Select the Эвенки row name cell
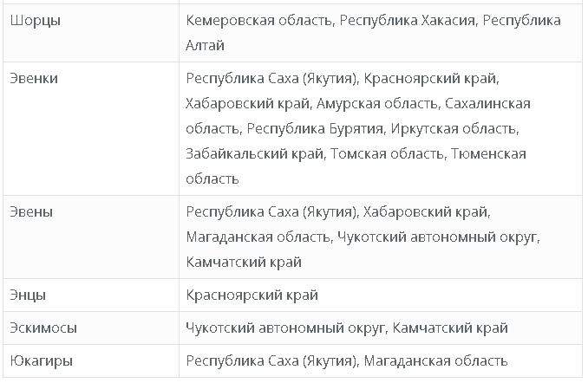Screen dimensions: 588x383 pyautogui.click(x=36, y=79)
